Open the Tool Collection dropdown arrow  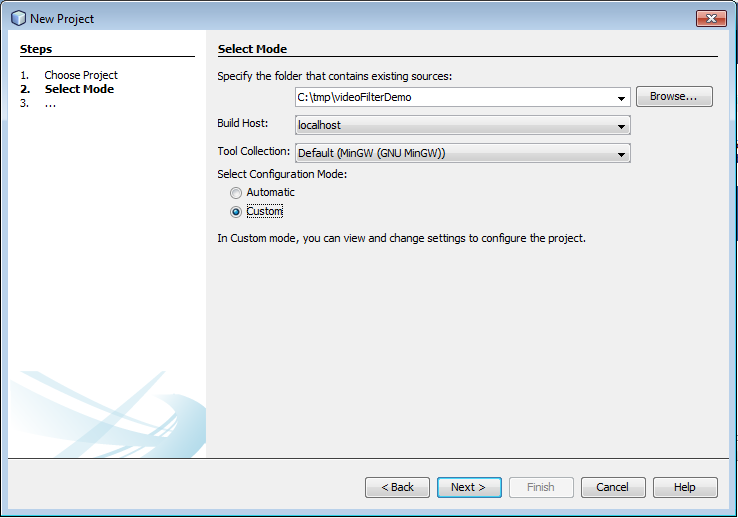[x=621, y=154]
